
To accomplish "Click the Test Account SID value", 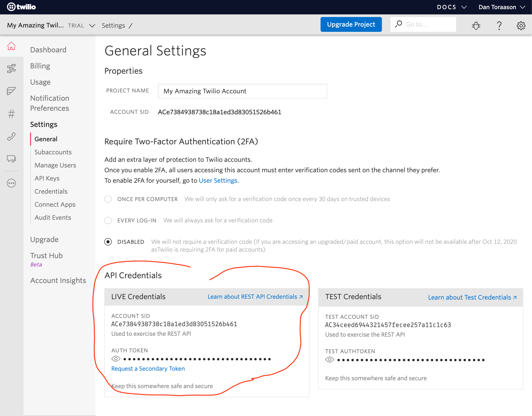I will (x=388, y=325).
